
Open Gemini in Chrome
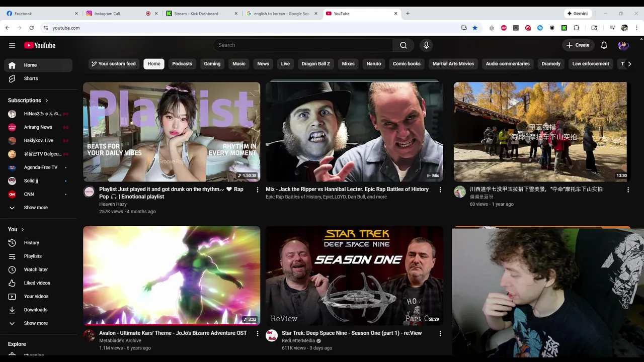[578, 14]
